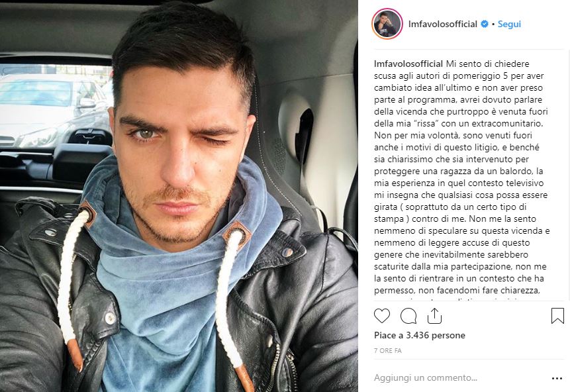The width and height of the screenshot is (570, 392).
Task: Follow the account with the Segui button
Action: [x=509, y=24]
